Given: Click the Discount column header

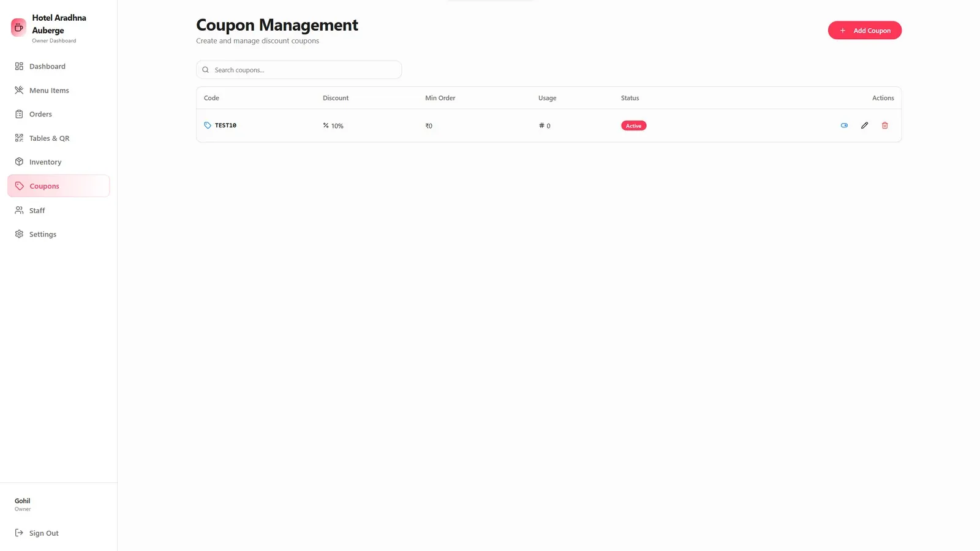Looking at the screenshot, I should [336, 98].
